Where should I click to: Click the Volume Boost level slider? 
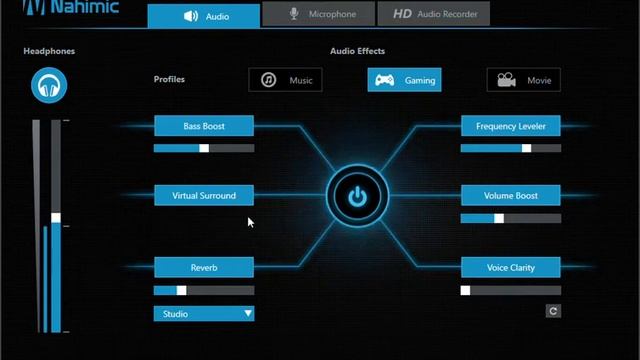pyautogui.click(x=511, y=218)
